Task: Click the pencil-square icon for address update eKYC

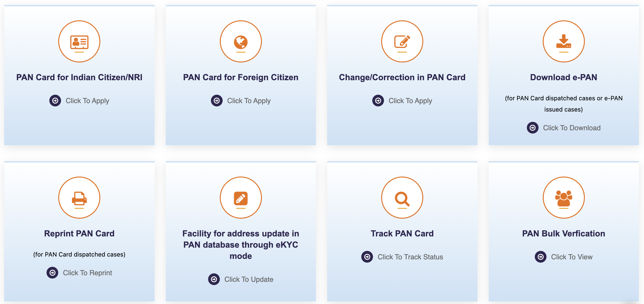Action: pyautogui.click(x=240, y=198)
